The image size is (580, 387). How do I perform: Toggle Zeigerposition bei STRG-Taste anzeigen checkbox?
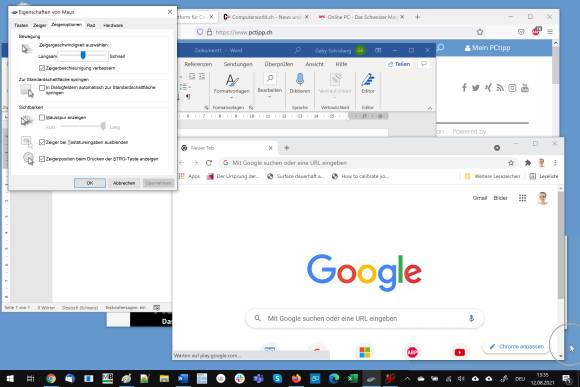pyautogui.click(x=42, y=159)
